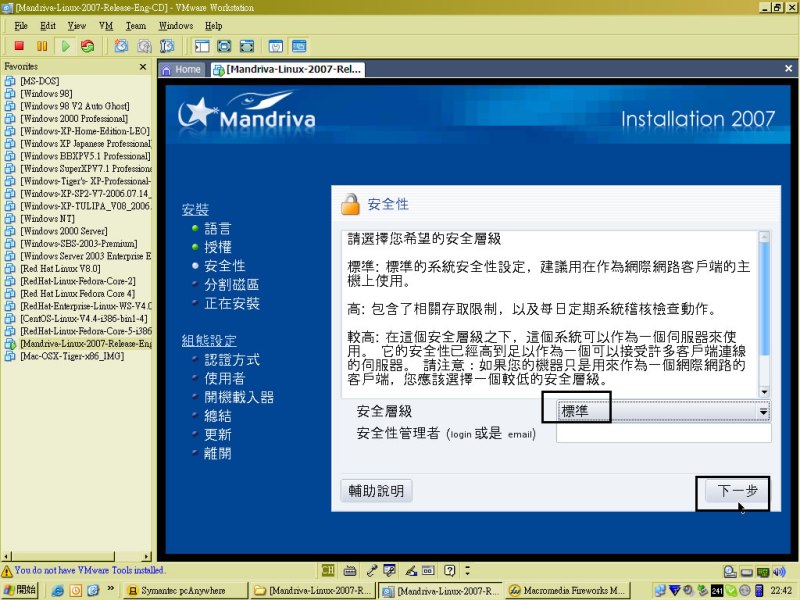800x600 pixels.
Task: Click the 開始 Start button
Action: (19, 590)
